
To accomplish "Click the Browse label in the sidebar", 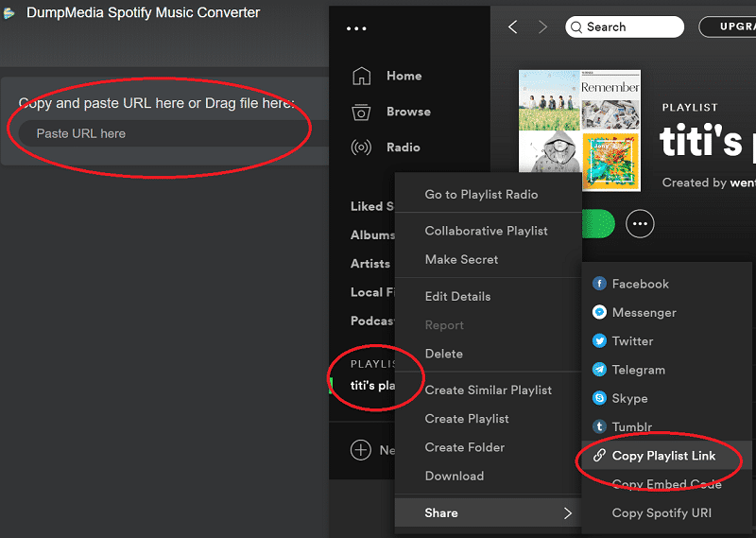I will 408,112.
